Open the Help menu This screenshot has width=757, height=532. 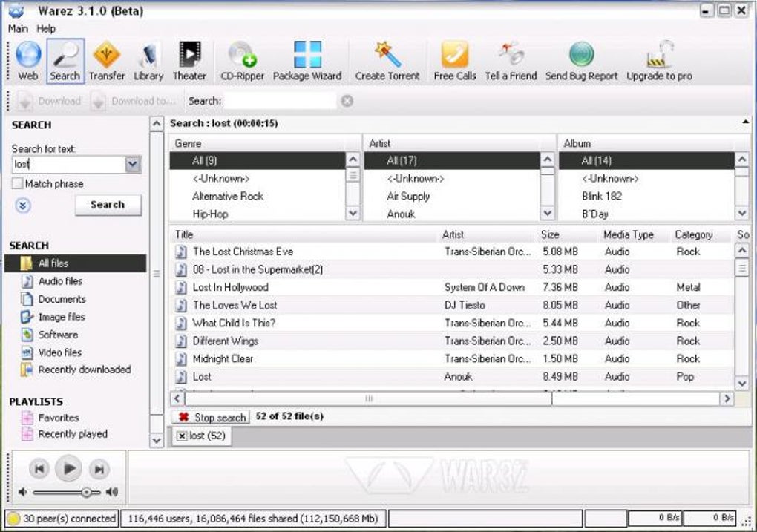(46, 28)
